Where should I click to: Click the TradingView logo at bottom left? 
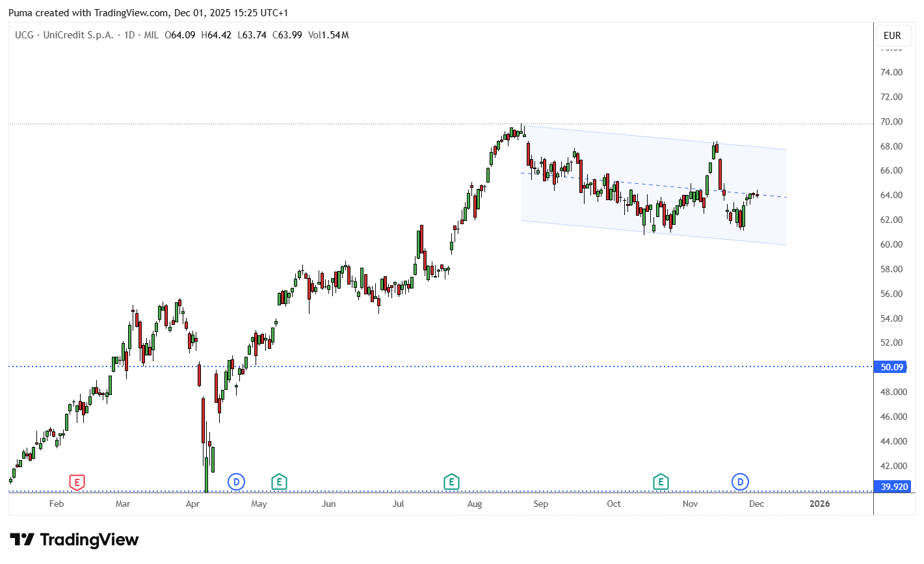click(x=74, y=540)
